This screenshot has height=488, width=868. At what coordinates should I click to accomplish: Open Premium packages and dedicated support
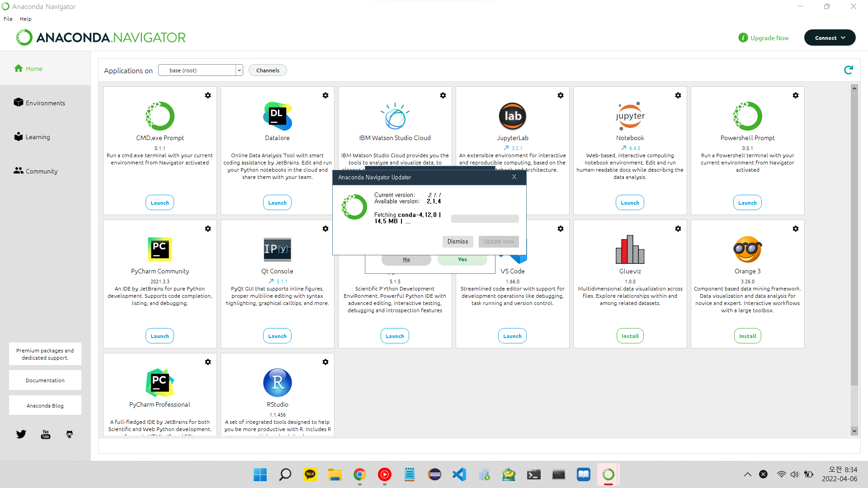45,354
